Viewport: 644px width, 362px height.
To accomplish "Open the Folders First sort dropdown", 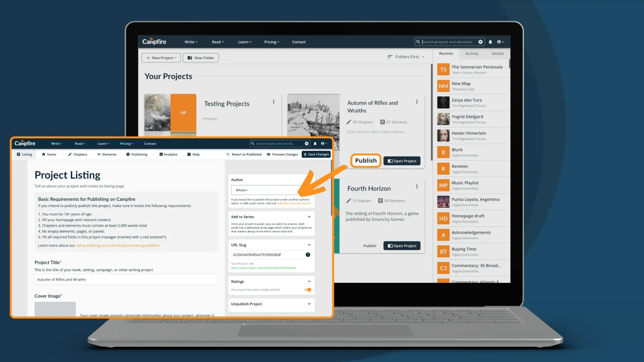I will click(x=406, y=57).
